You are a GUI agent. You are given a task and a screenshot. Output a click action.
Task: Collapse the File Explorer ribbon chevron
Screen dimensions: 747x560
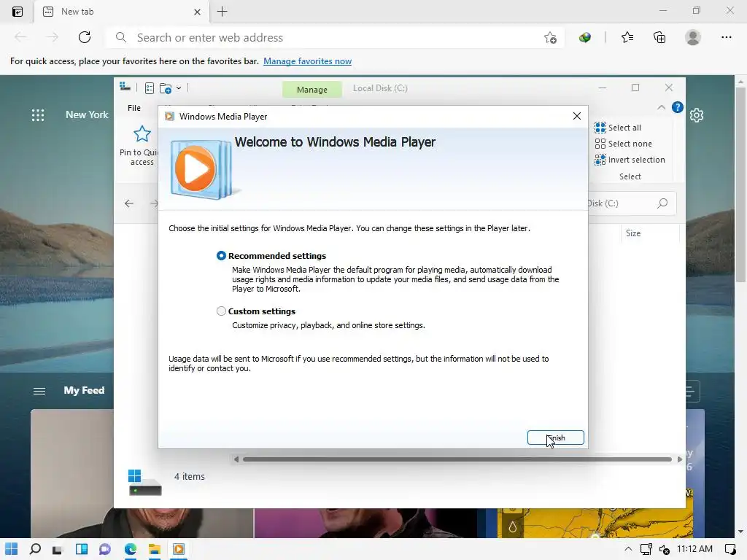661,108
